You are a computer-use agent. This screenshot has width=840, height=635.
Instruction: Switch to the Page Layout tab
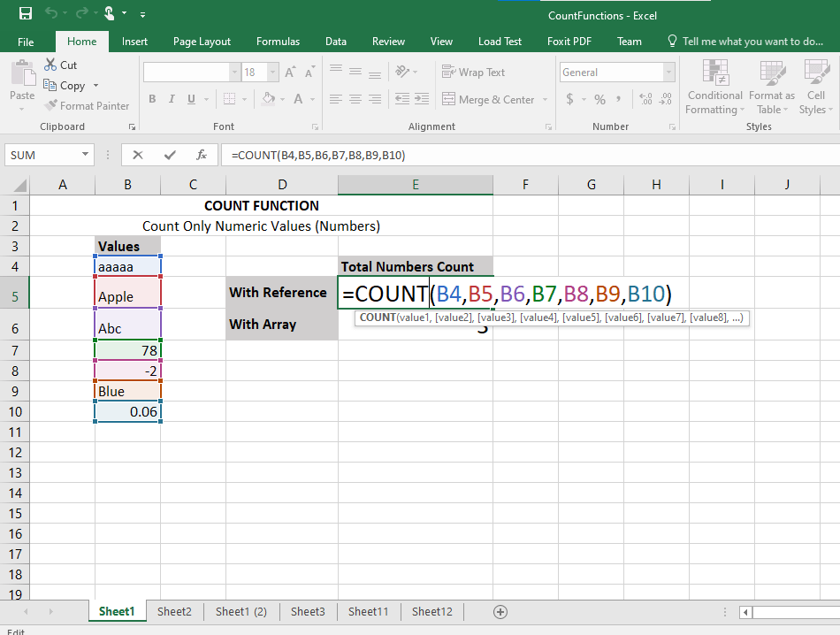coord(202,42)
